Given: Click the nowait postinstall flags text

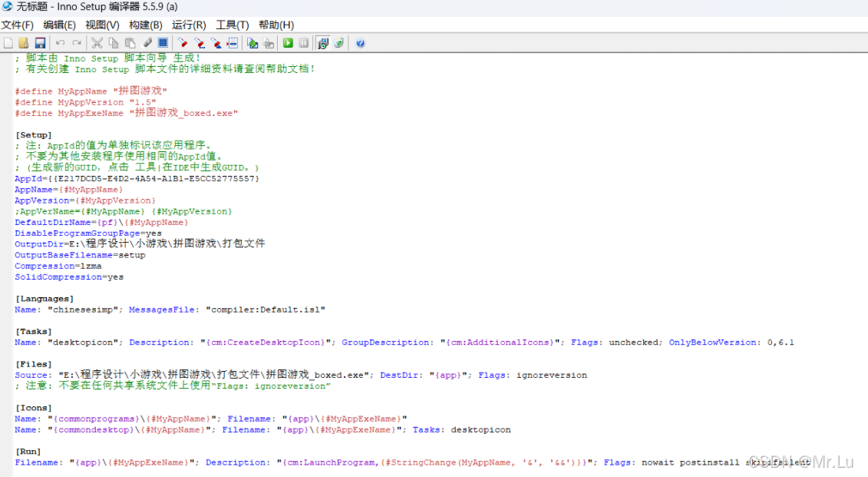Looking at the screenshot, I should click(x=690, y=462).
